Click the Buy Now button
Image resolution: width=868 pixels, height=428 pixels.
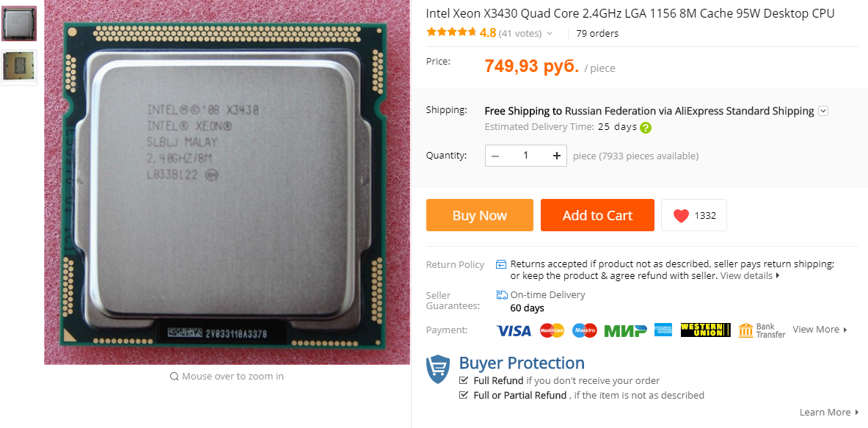click(479, 215)
